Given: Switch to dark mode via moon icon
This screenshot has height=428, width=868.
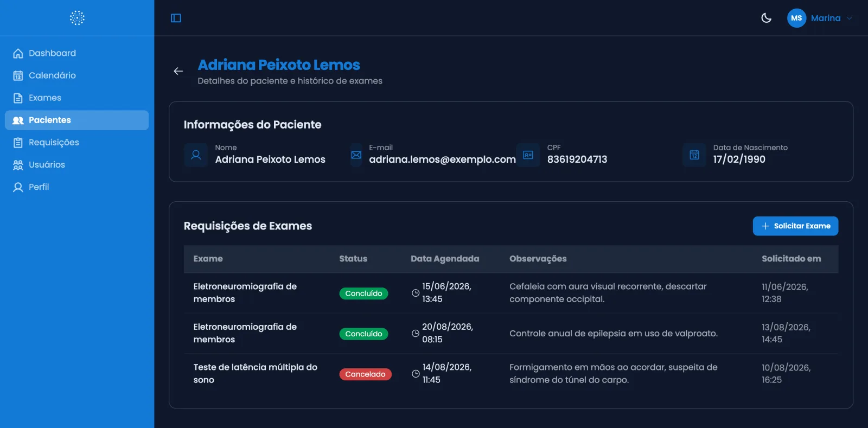Looking at the screenshot, I should pos(766,18).
